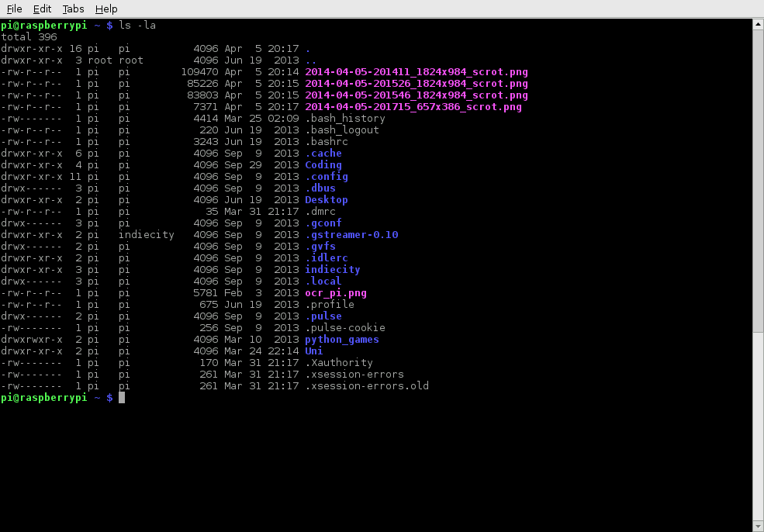Viewport: 764px width, 532px height.
Task: Click the .gstreamer-0.10 directory name
Action: 351,235
